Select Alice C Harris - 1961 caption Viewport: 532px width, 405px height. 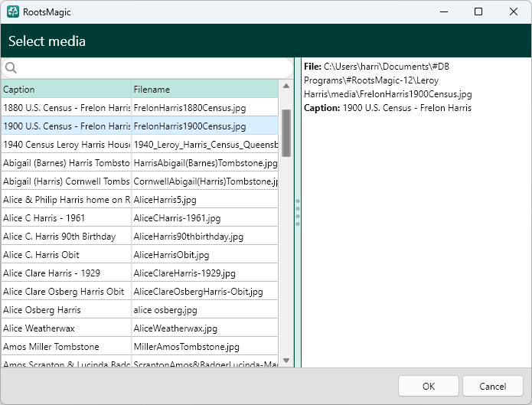pyautogui.click(x=44, y=218)
